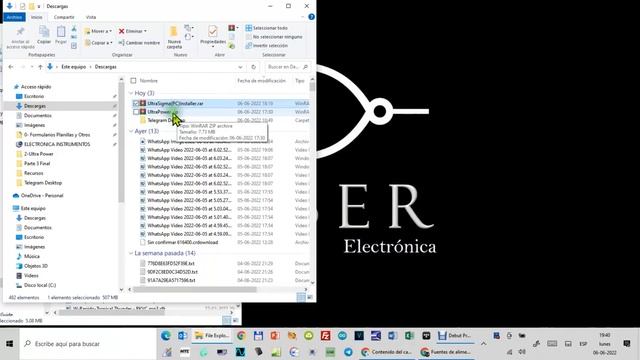Viewport: 640px width, 360px height.
Task: Select 91A7A29EA5717596.txt file
Action: click(171, 280)
